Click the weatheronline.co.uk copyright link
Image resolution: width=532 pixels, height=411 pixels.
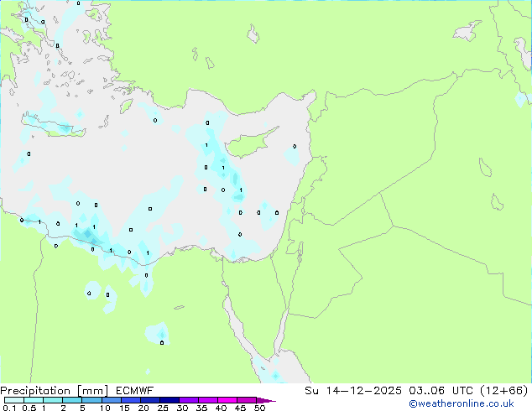pyautogui.click(x=462, y=403)
